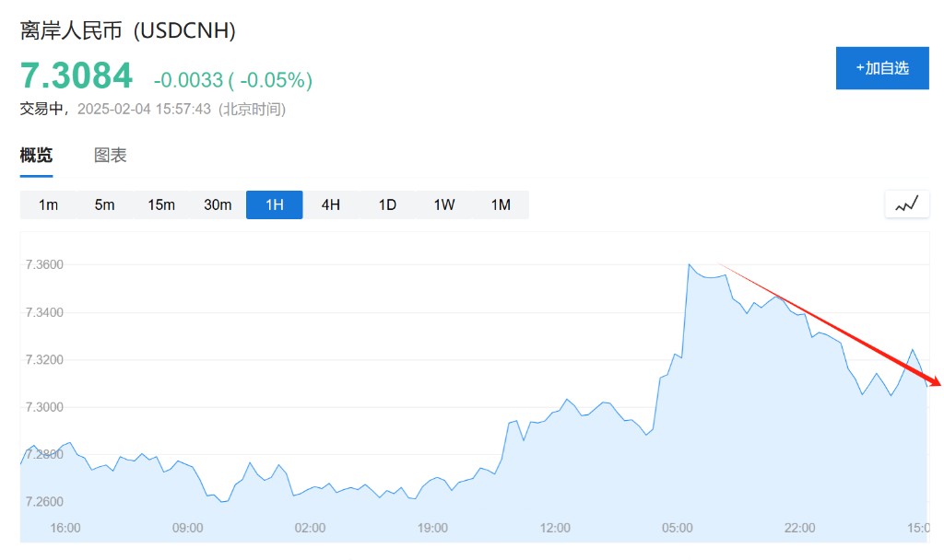This screenshot has width=944, height=560.
Task: Switch chart to 15m interval
Action: click(161, 204)
